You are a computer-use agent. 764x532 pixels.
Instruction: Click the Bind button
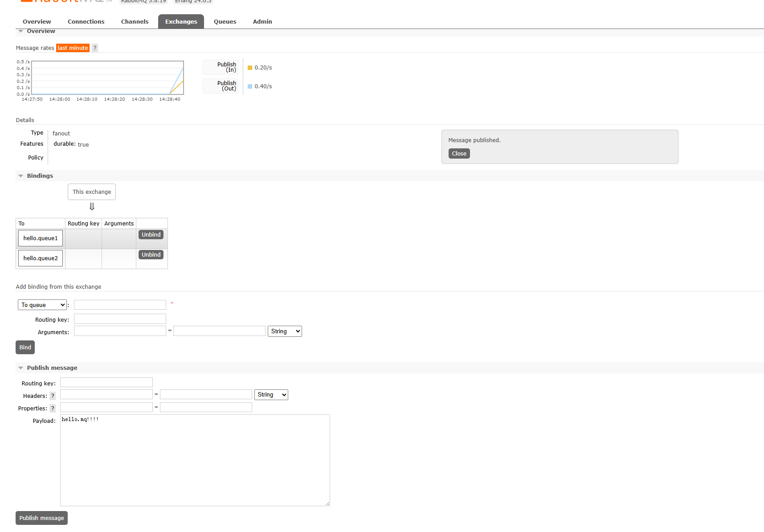25,347
